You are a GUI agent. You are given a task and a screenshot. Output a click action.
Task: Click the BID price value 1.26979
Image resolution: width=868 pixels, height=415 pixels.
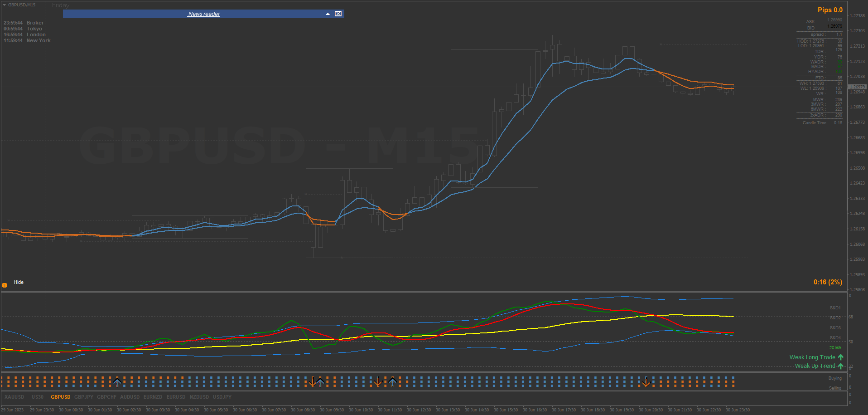pyautogui.click(x=835, y=26)
